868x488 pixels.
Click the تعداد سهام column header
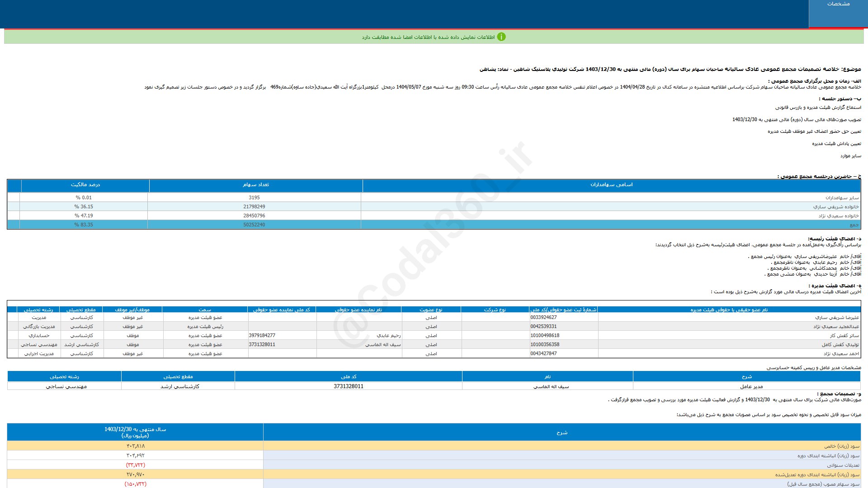coord(256,185)
